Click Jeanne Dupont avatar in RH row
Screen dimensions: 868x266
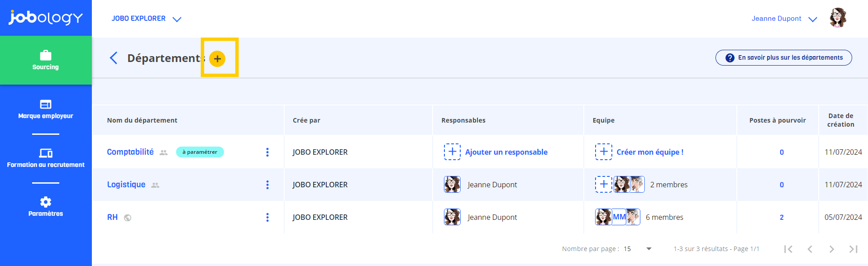(x=452, y=217)
